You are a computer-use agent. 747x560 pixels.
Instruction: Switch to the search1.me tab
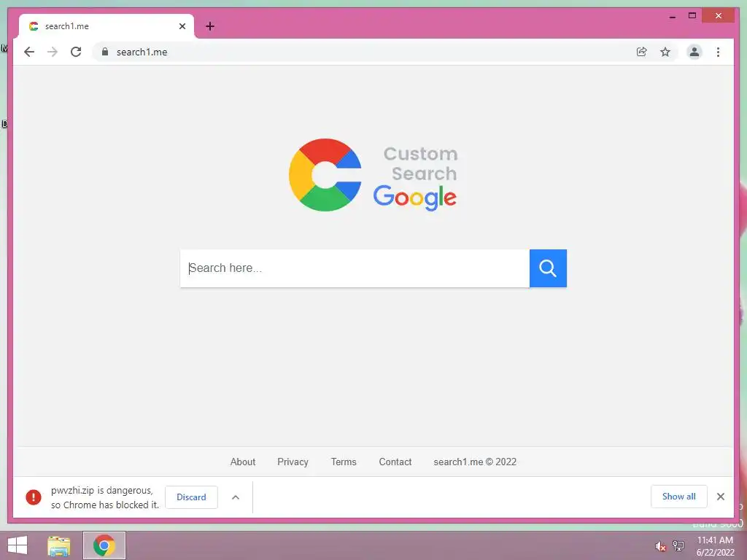pos(106,26)
